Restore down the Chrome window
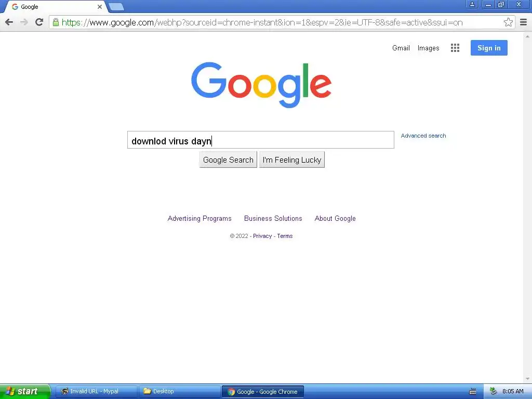This screenshot has height=399, width=532. (501, 4)
